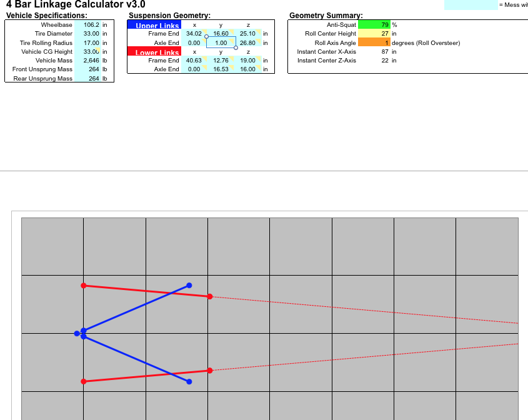Image resolution: width=528 pixels, height=420 pixels.
Task: Click the Wheelbase value cell
Action: click(x=87, y=25)
